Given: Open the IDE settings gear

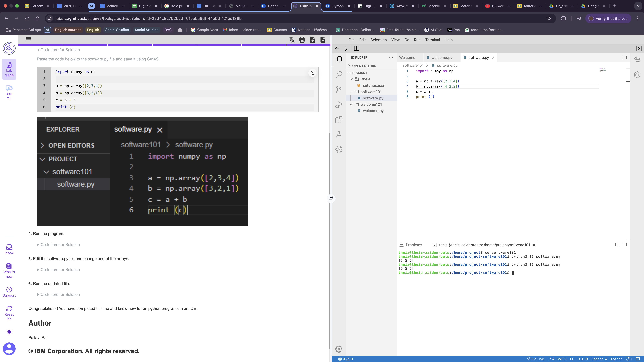Looking at the screenshot, I should point(339,349).
